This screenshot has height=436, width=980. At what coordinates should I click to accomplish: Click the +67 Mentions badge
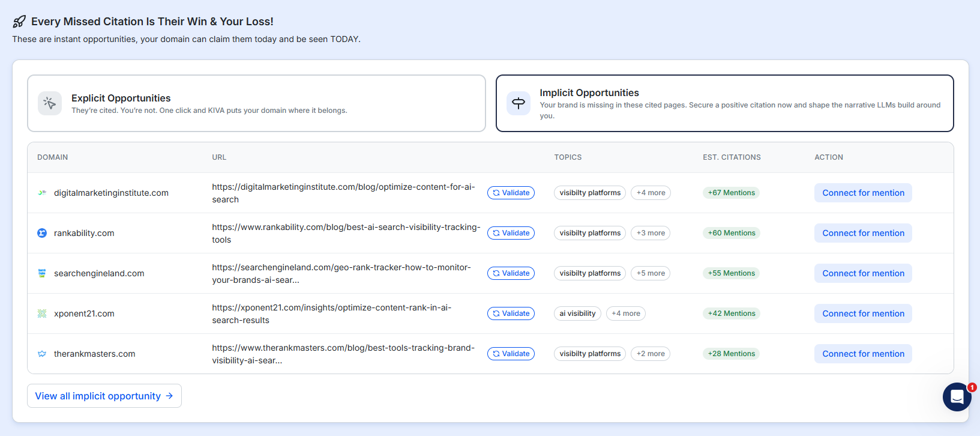point(731,193)
